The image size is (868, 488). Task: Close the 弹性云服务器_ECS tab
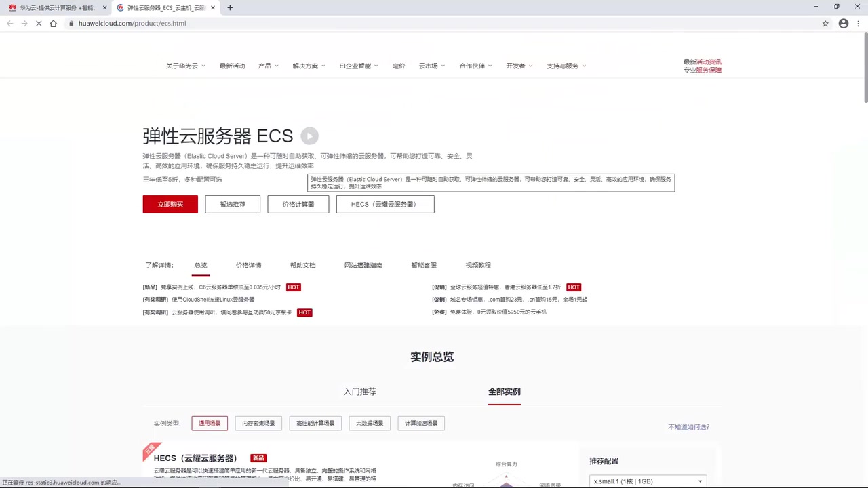click(213, 7)
